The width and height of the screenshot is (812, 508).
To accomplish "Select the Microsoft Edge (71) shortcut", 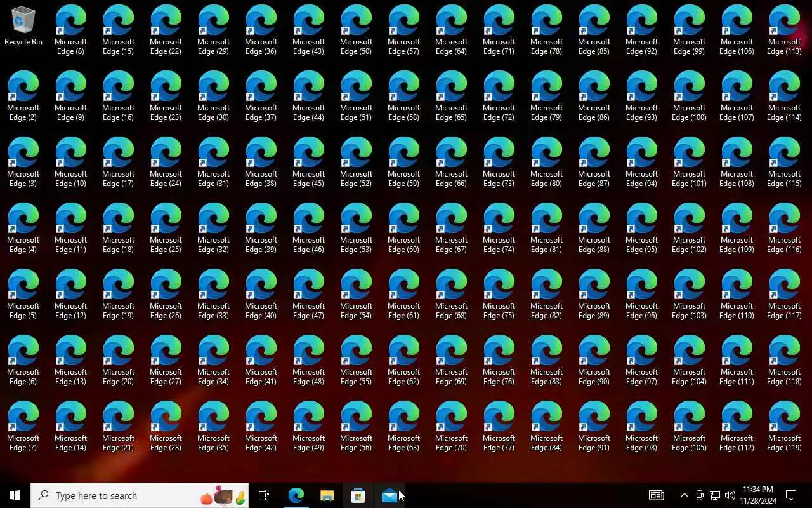I will click(x=499, y=30).
